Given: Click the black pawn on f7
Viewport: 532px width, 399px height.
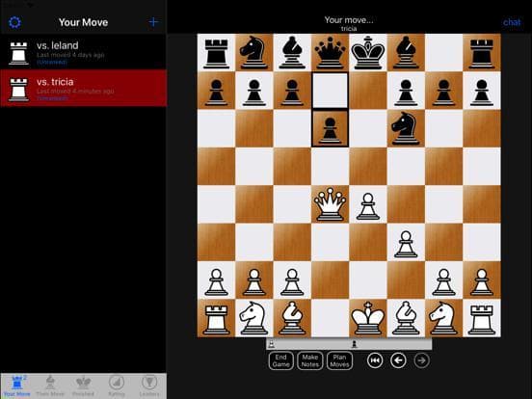Looking at the screenshot, I should coord(406,92).
